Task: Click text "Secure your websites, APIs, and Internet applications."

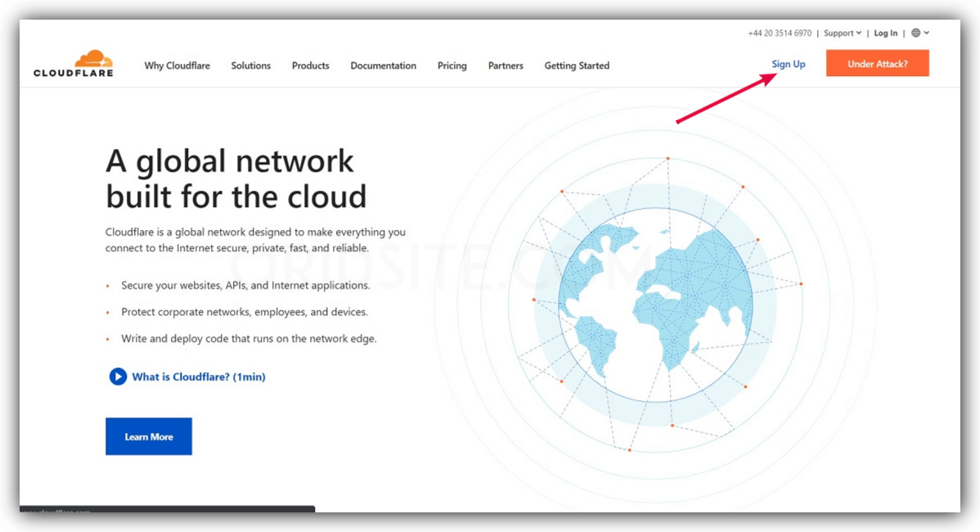Action: coord(245,285)
